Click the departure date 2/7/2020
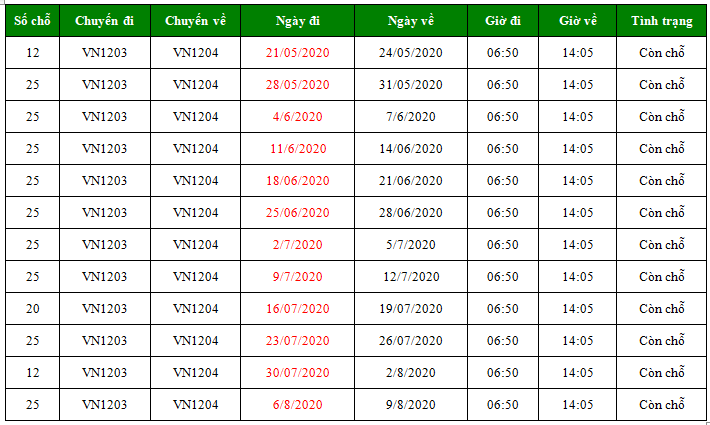710x425 pixels. tap(297, 245)
